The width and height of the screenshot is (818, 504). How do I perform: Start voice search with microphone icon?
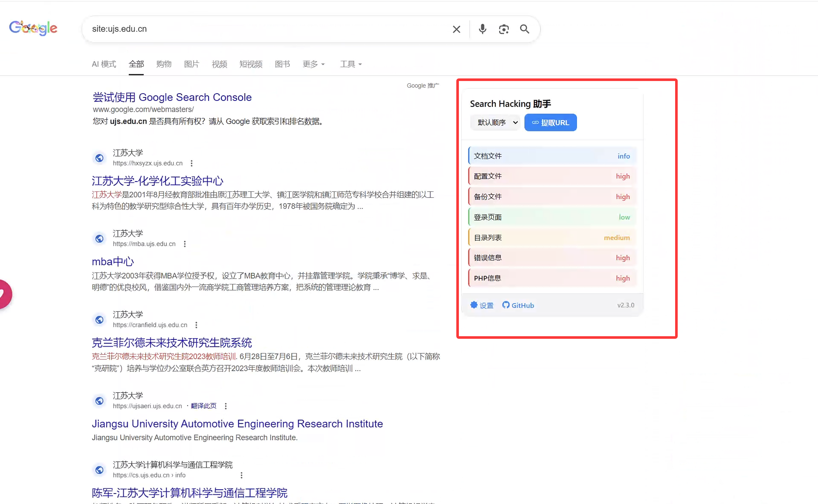pos(482,29)
